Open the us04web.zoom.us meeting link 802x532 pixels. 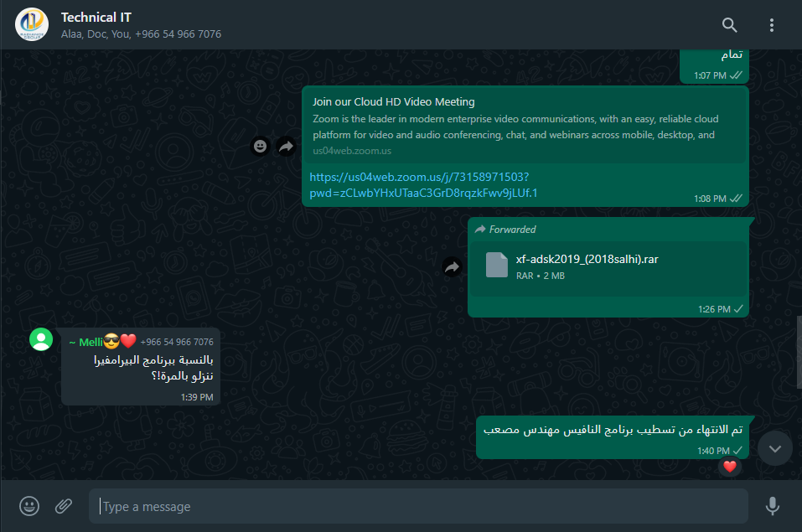pyautogui.click(x=423, y=184)
